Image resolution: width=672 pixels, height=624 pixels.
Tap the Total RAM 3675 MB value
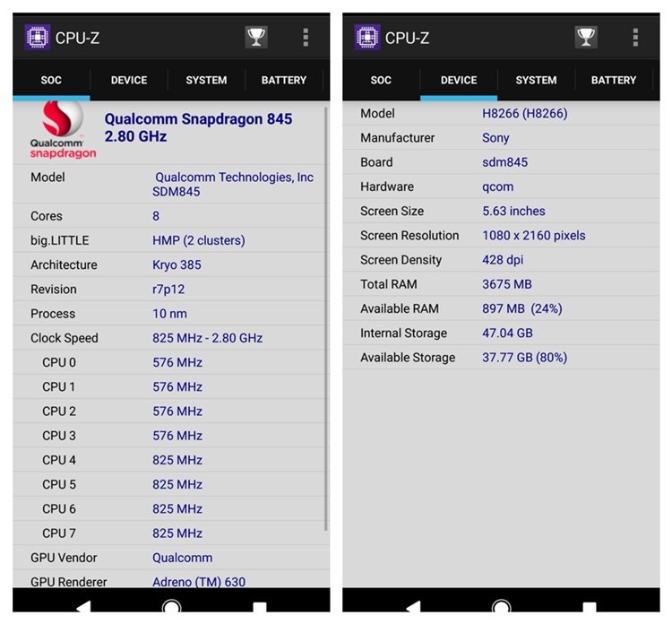pyautogui.click(x=507, y=285)
